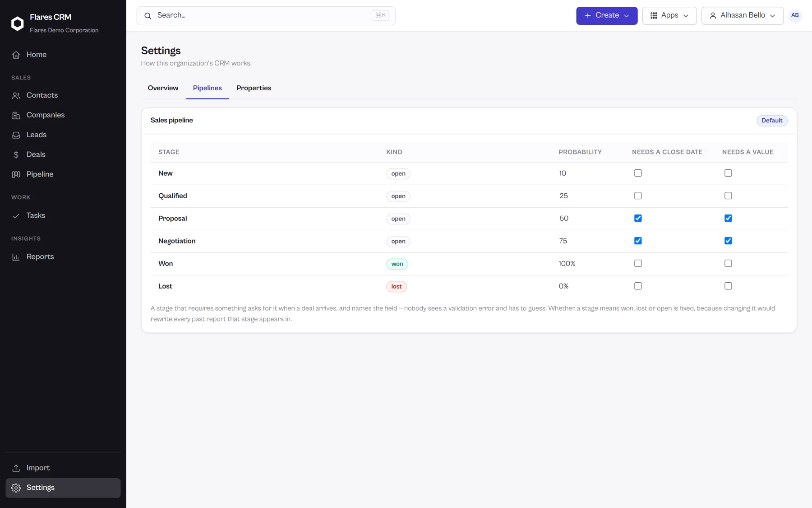Click the Home house icon

coord(16,55)
